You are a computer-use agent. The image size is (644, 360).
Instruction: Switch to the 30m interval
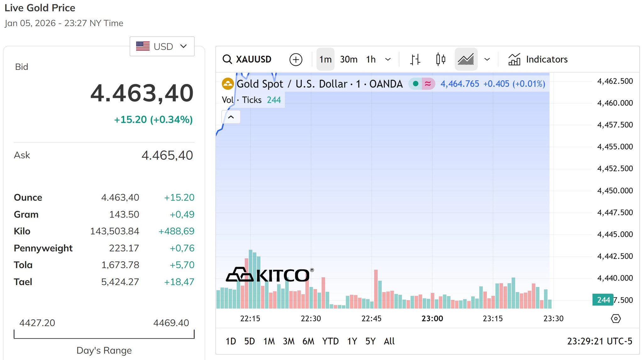pyautogui.click(x=349, y=59)
